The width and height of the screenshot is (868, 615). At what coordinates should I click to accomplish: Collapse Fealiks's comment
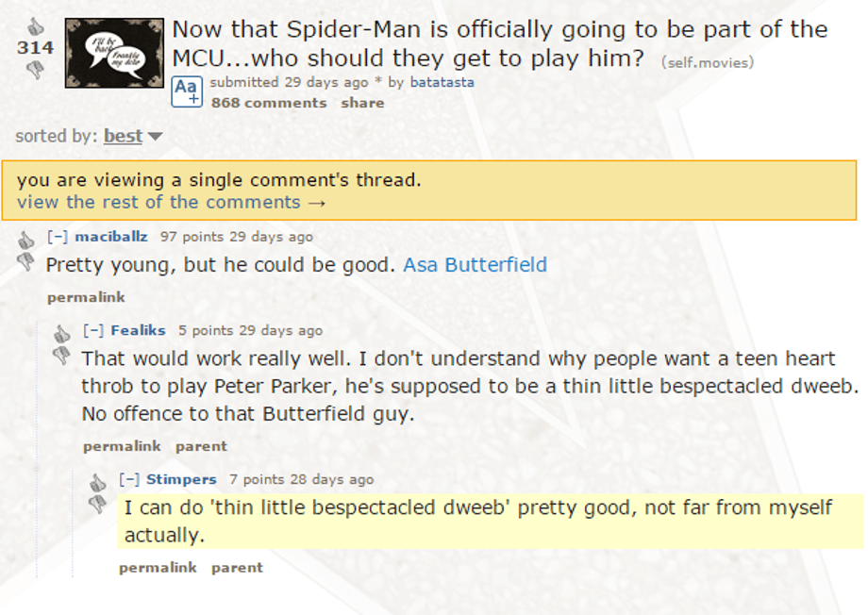pyautogui.click(x=92, y=330)
